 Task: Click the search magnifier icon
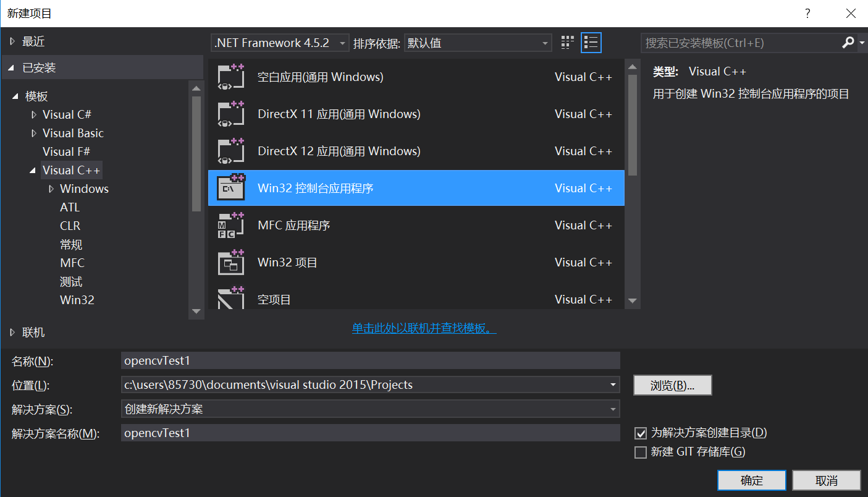(x=847, y=43)
